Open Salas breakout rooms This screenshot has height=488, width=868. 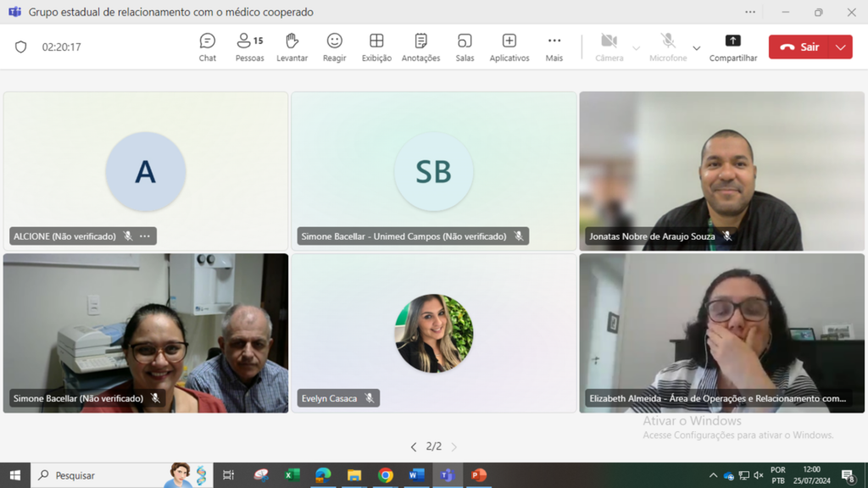pyautogui.click(x=465, y=47)
